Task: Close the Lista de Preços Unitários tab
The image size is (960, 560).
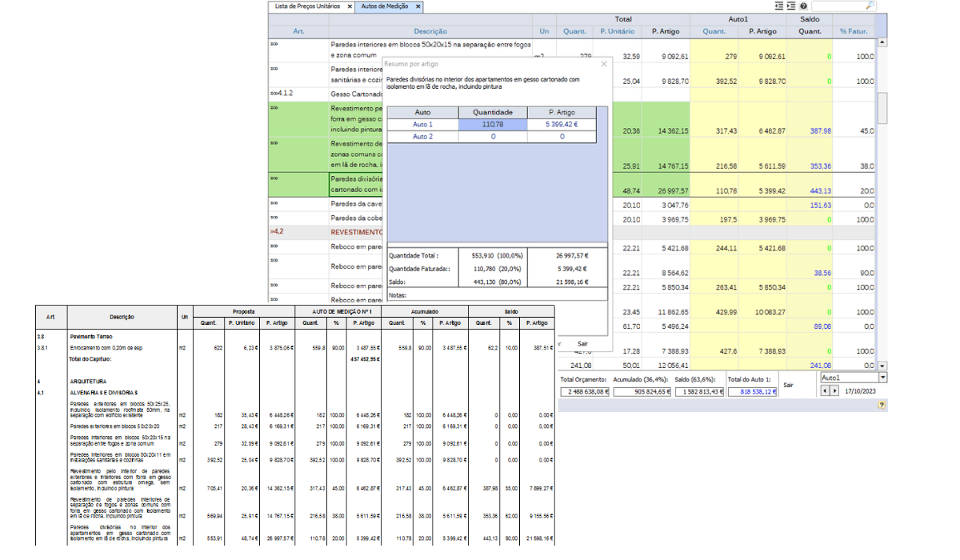Action: [x=350, y=6]
